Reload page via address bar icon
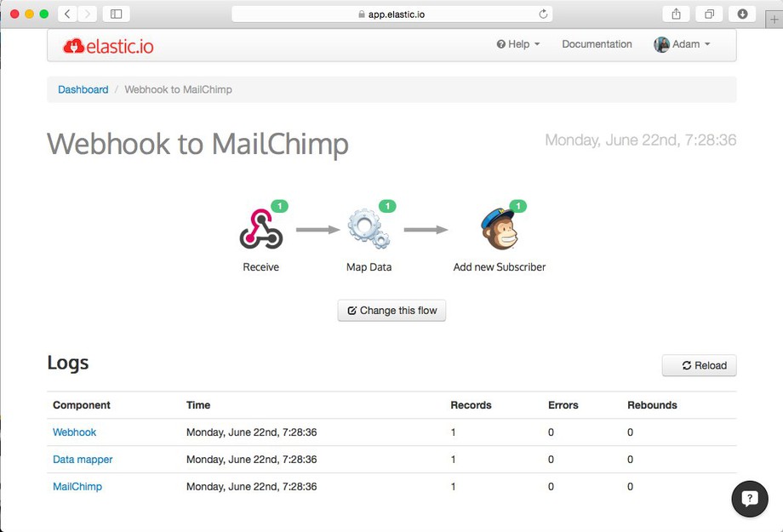Screen dimensions: 783x532 543,14
